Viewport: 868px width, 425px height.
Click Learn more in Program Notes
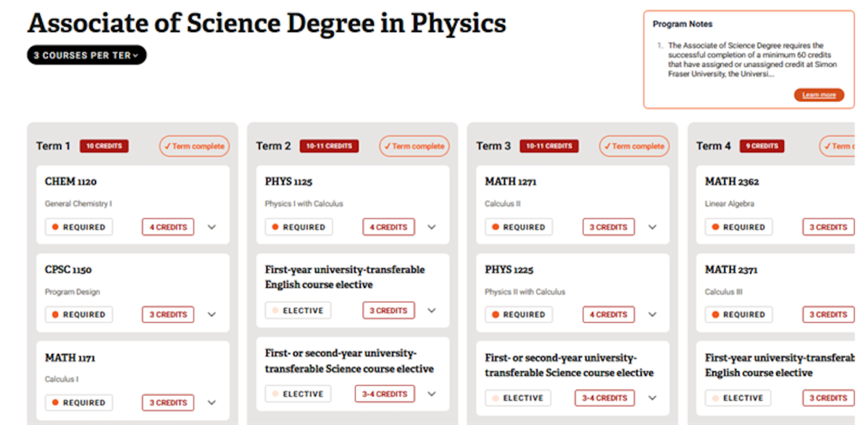point(819,95)
